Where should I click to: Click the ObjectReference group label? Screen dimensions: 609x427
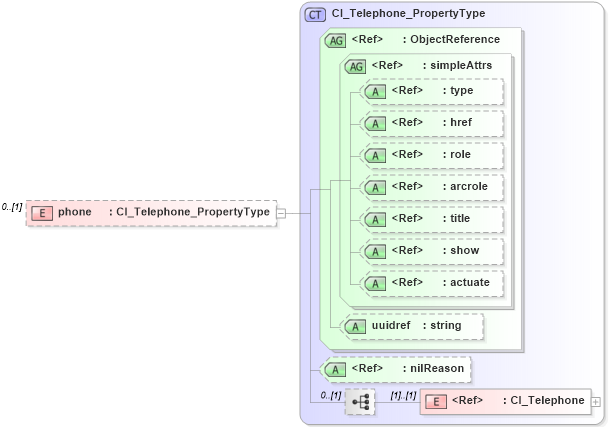pos(455,40)
